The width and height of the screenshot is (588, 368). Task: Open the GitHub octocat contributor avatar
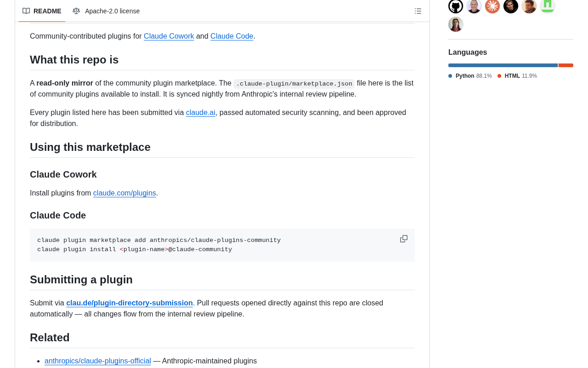456,6
